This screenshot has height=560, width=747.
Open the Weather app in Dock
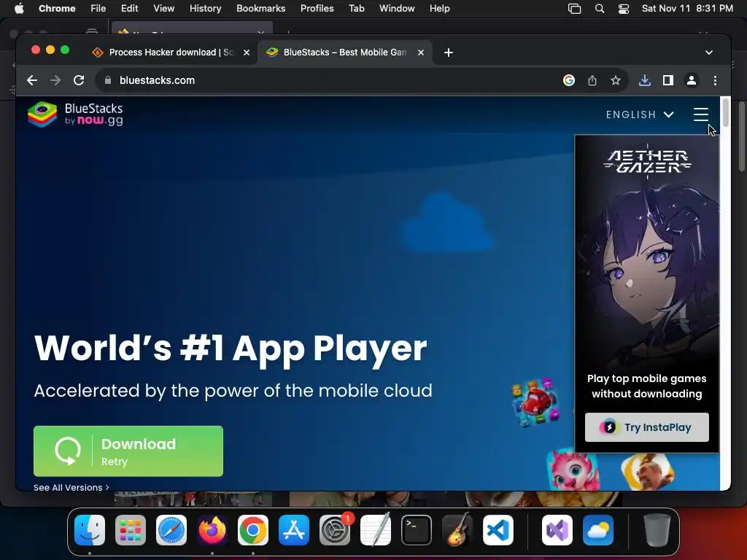(598, 530)
